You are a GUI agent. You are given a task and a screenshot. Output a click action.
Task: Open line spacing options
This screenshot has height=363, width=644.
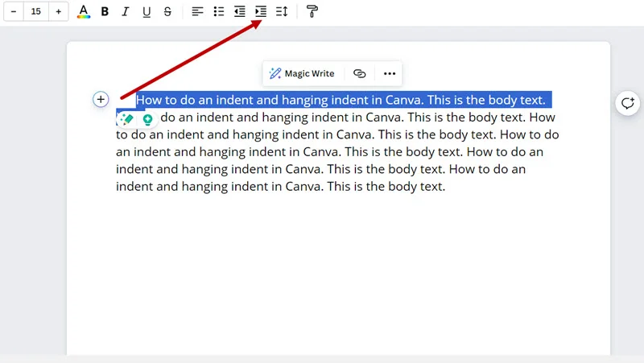[x=282, y=11]
